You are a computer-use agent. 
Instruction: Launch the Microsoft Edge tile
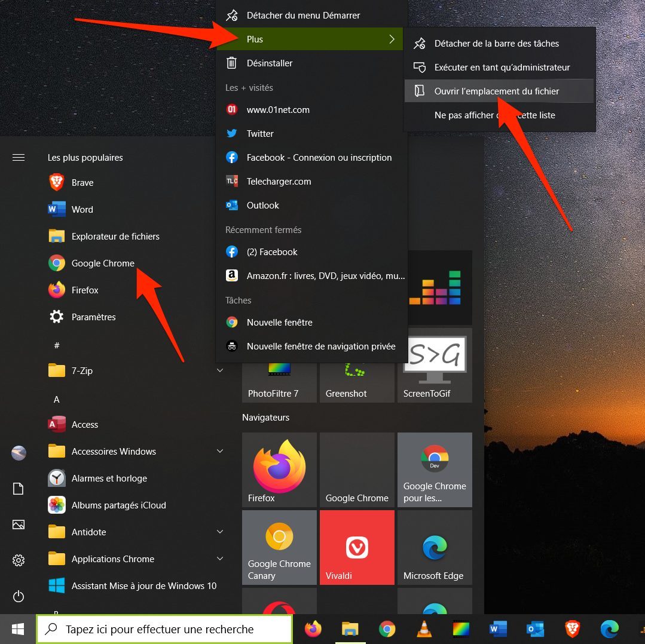[435, 547]
